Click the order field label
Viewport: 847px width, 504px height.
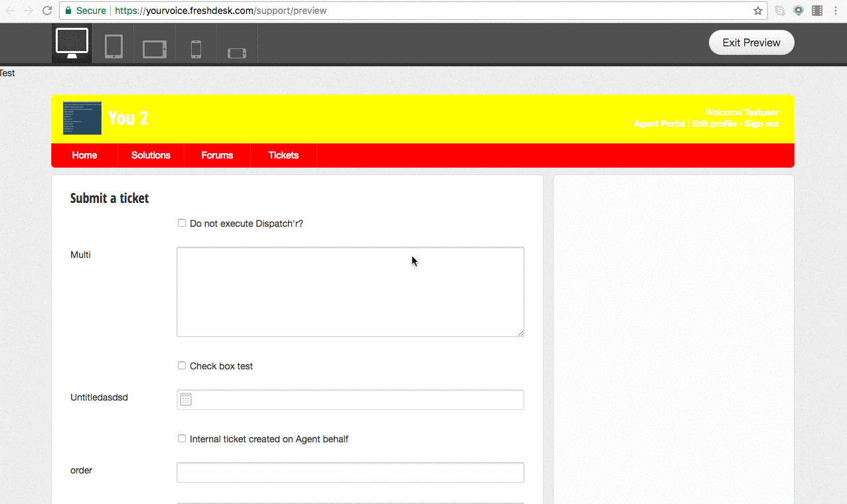(x=81, y=470)
